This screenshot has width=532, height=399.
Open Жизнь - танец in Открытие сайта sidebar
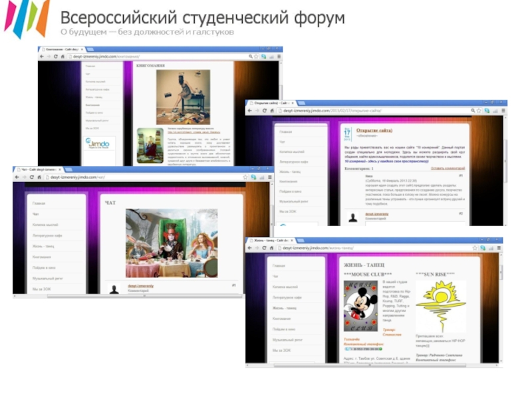290,172
